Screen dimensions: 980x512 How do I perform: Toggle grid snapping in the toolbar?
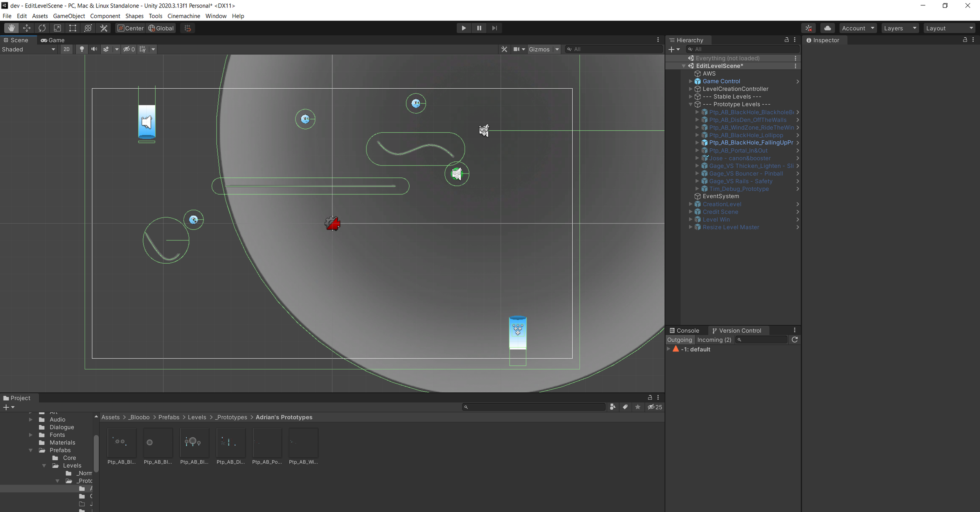click(187, 28)
